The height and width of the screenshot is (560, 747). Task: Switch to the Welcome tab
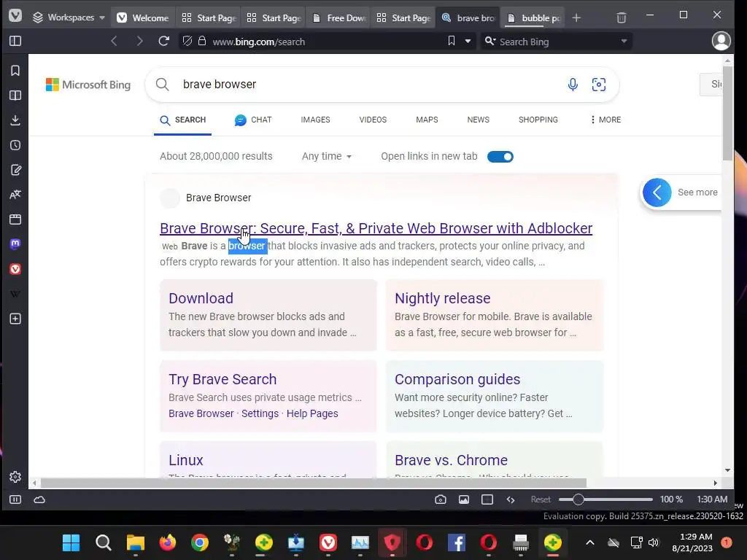click(x=143, y=17)
